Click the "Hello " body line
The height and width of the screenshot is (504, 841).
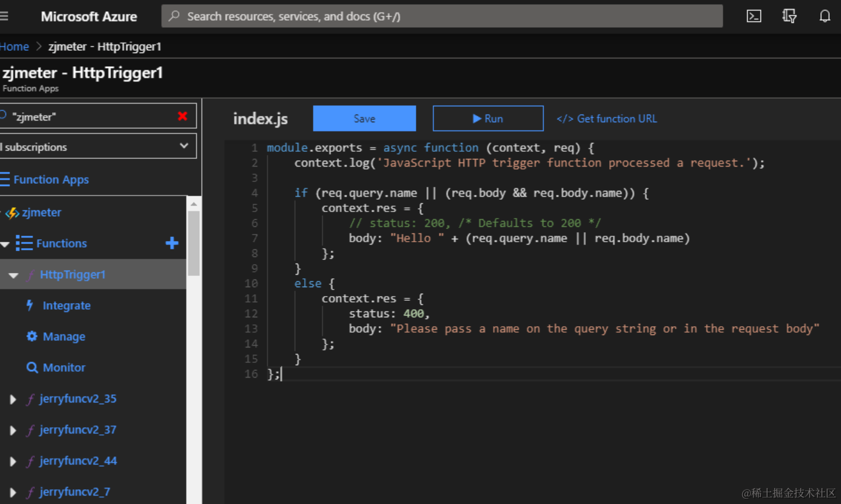[519, 238]
